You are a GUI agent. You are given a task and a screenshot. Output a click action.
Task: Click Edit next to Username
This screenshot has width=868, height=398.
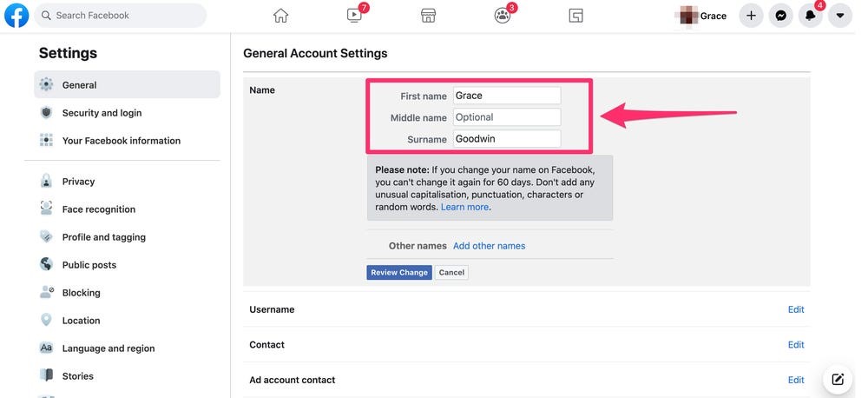click(796, 309)
